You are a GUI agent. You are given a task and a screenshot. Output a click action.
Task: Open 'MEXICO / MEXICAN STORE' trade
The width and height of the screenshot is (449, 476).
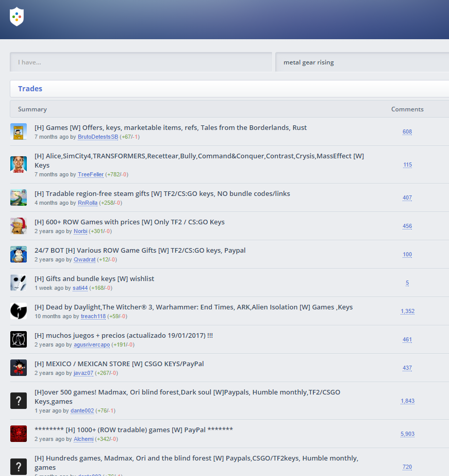tap(119, 364)
